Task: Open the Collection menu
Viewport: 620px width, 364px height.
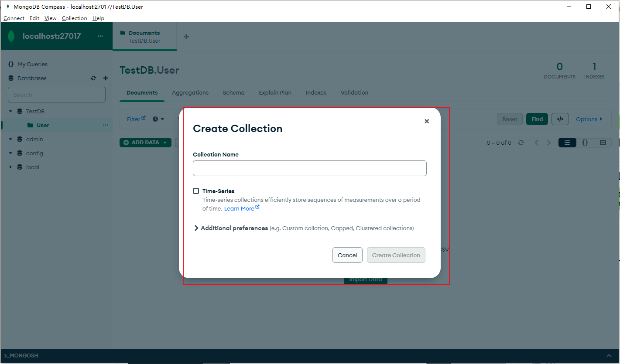Action: [75, 18]
